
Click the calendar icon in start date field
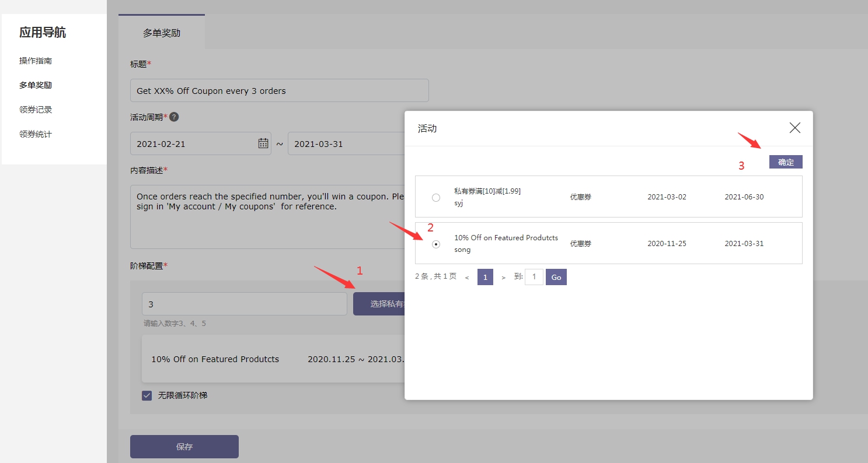(x=263, y=143)
